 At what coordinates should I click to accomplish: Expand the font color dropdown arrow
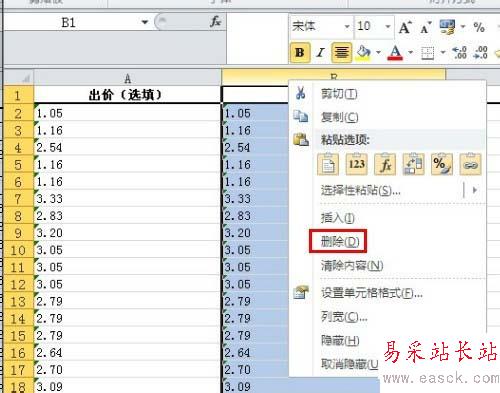pos(411,52)
